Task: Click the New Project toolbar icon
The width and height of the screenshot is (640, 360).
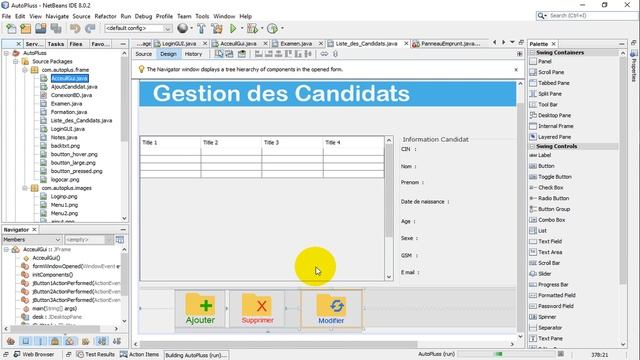Action: [26, 28]
